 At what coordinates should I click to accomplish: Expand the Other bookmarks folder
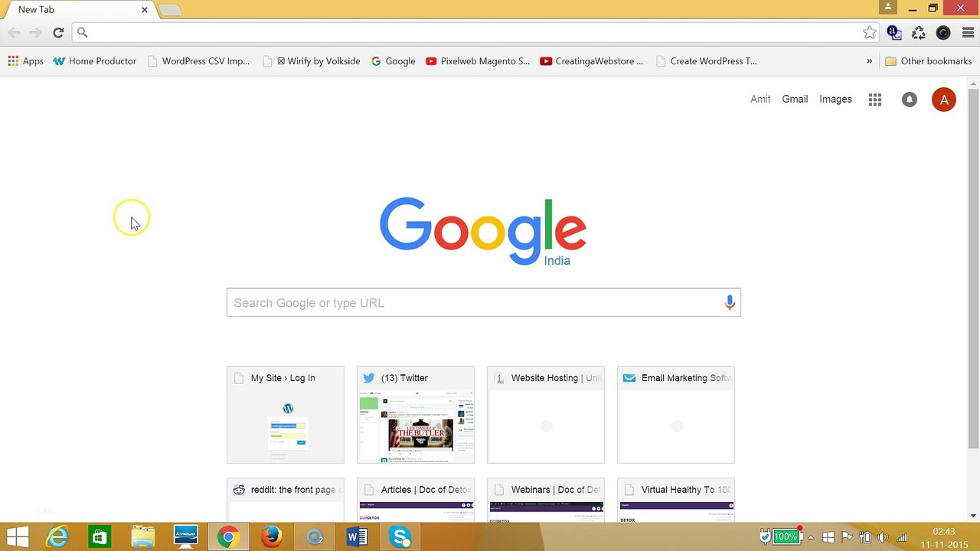(x=928, y=61)
